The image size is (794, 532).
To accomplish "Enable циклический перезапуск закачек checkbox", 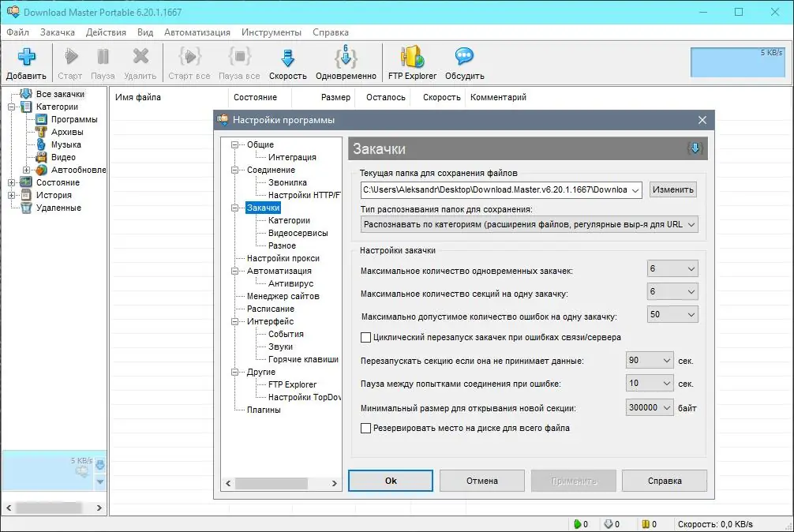I will pos(366,336).
